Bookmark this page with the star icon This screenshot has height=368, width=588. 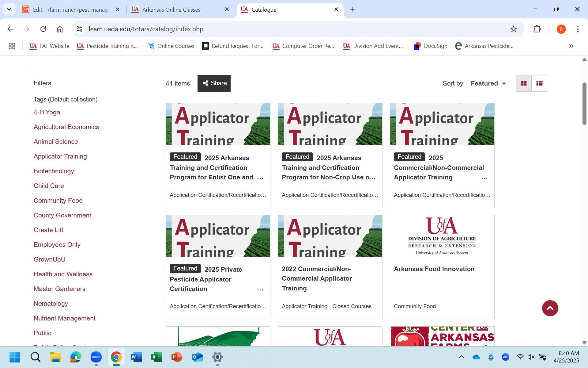(514, 29)
